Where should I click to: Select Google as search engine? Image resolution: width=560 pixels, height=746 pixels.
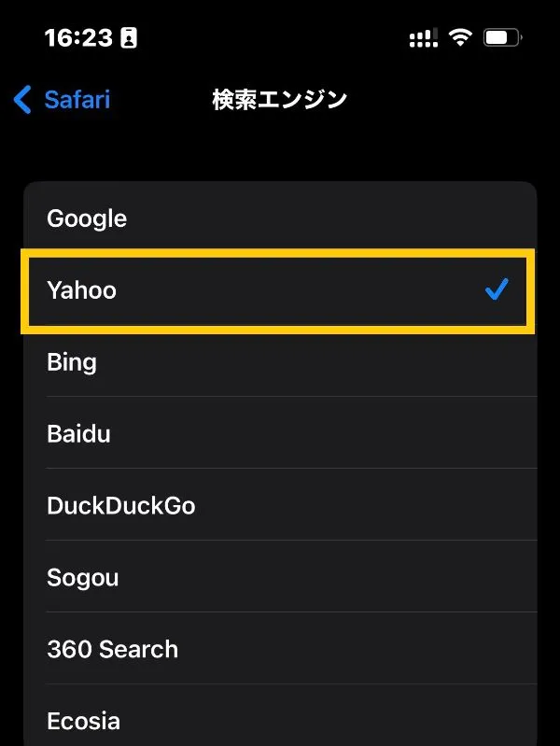280,218
